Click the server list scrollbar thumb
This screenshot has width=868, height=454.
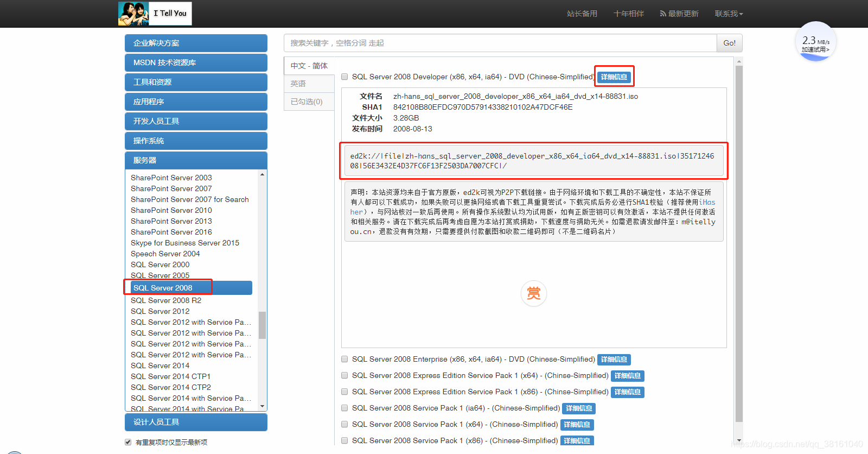coord(262,325)
